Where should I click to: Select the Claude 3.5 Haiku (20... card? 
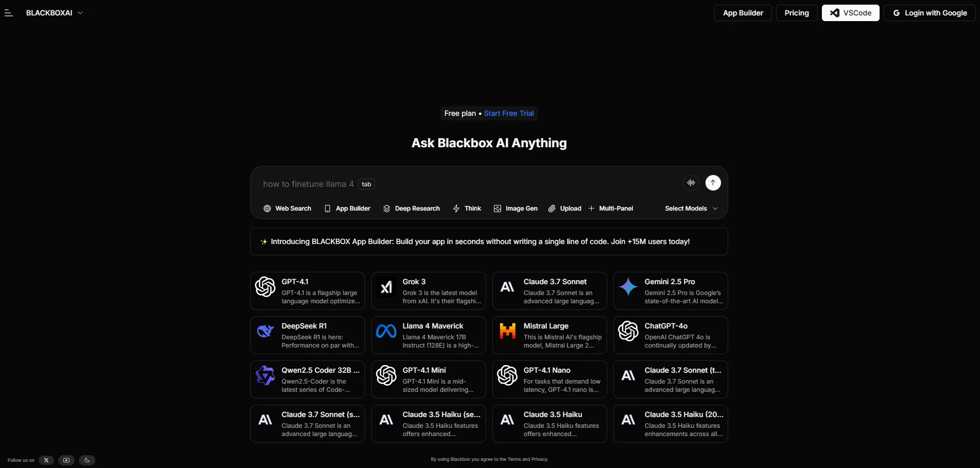click(x=670, y=424)
